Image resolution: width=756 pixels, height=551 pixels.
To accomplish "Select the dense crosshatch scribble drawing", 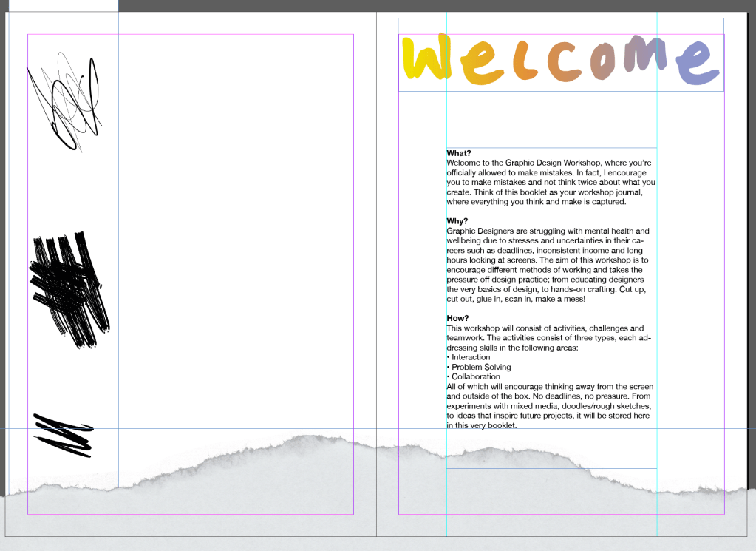I will [x=68, y=290].
